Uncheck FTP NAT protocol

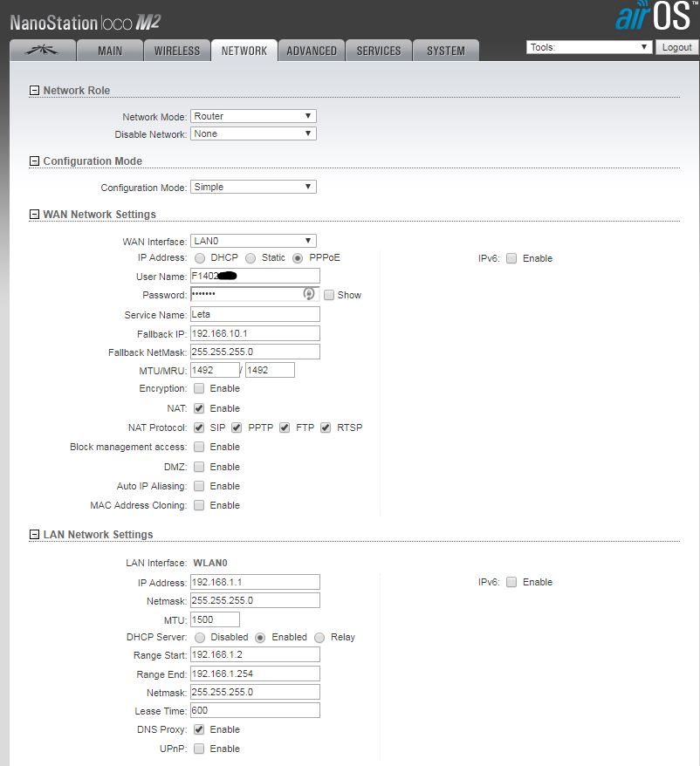tap(285, 427)
